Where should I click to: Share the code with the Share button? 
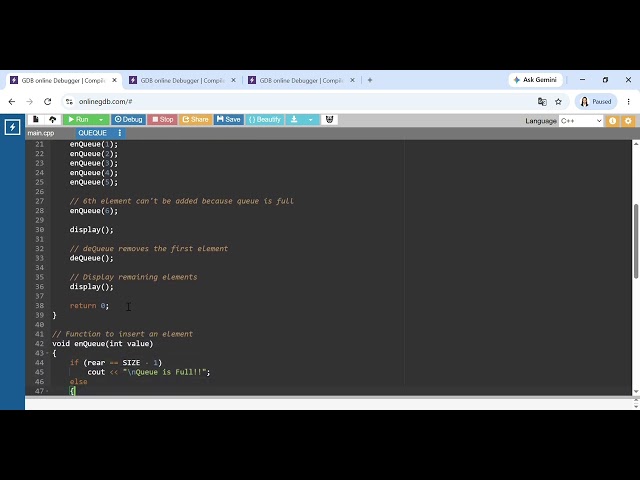tap(195, 119)
